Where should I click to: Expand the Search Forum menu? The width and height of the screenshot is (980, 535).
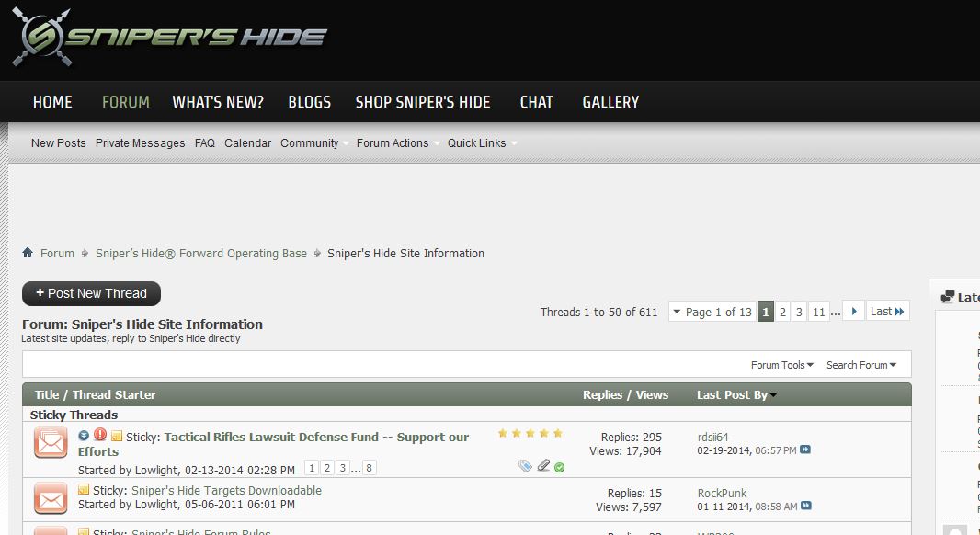(x=861, y=365)
